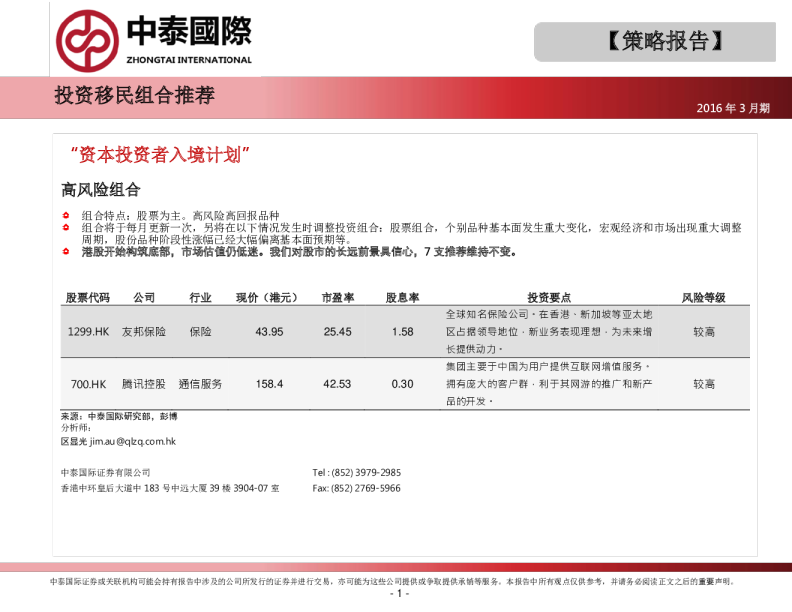
Task: Click the 分析师 label
Action: pyautogui.click(x=76, y=428)
